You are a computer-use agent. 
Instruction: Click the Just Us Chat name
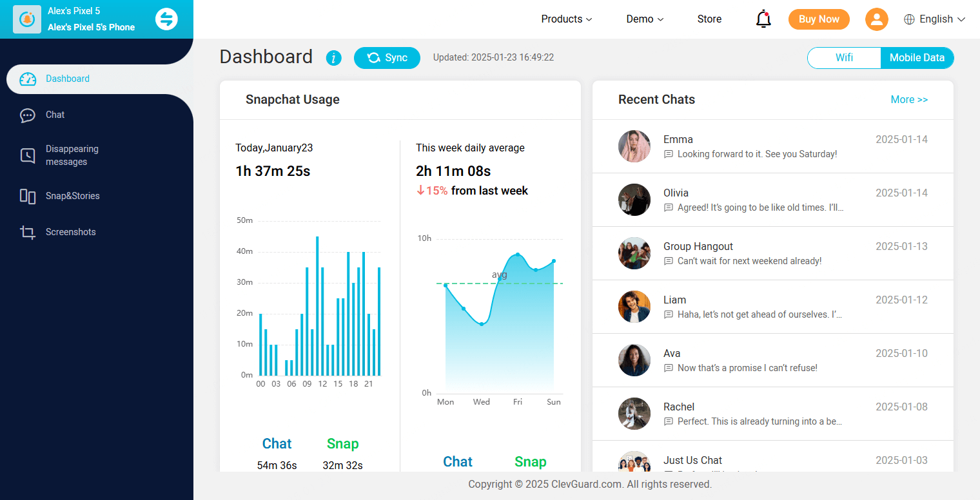[x=692, y=460]
